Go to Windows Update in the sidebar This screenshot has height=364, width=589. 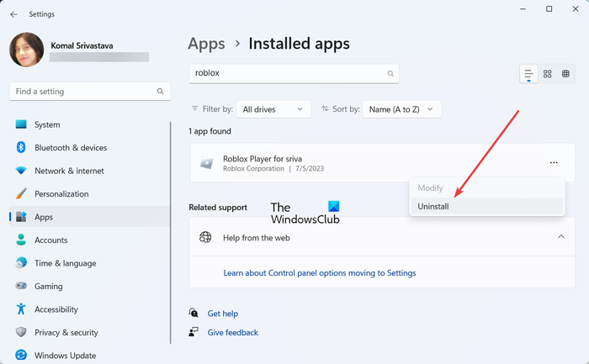coord(65,356)
